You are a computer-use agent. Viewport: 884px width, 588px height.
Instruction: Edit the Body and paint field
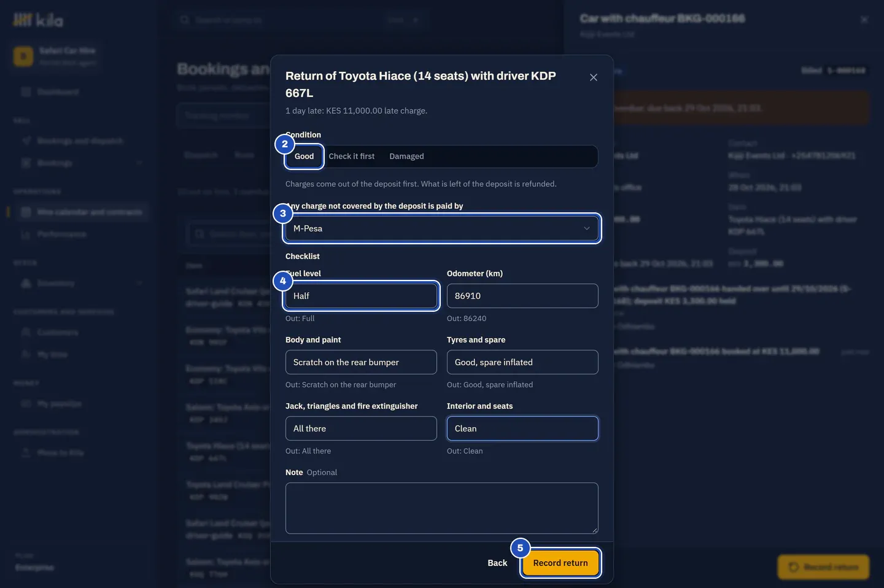pos(361,362)
